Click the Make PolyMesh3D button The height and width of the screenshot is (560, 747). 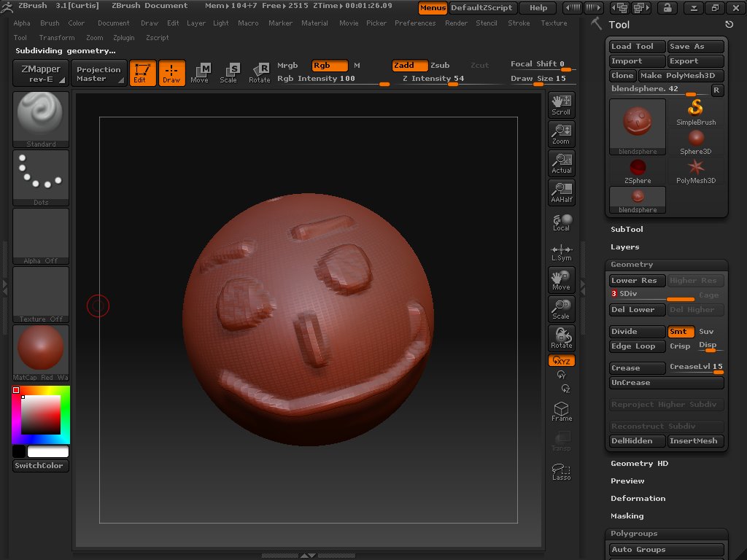point(681,75)
